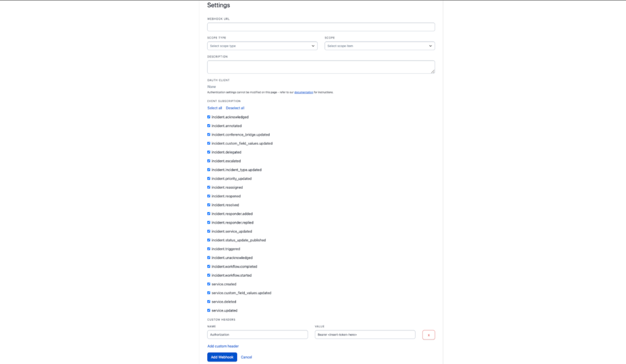Disable the incident.resolved event subscription
Viewport: 626px width, 364px height.
click(x=209, y=205)
